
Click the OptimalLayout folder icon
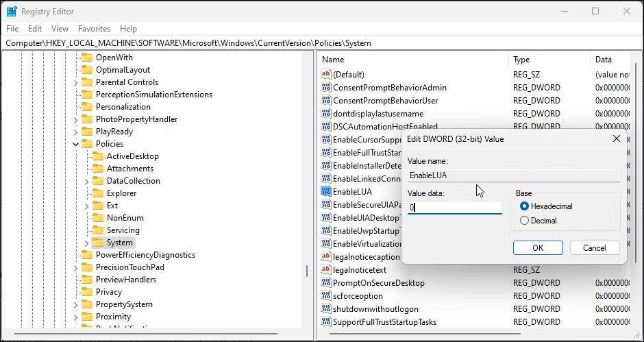point(86,70)
